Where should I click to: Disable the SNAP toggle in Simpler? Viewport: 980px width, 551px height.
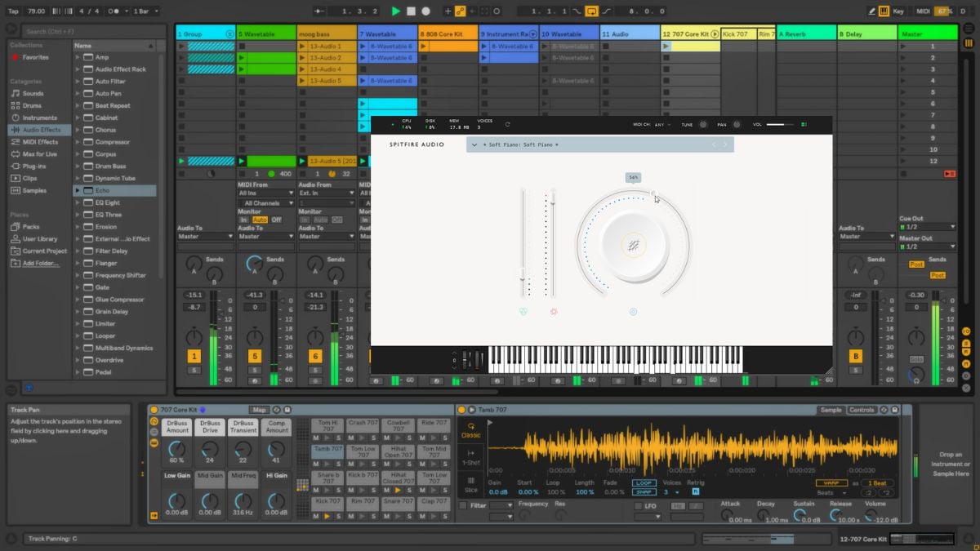tap(644, 492)
